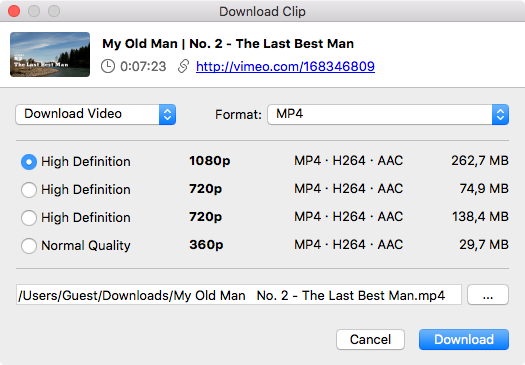Click the 1080p resolution label

[x=210, y=161]
